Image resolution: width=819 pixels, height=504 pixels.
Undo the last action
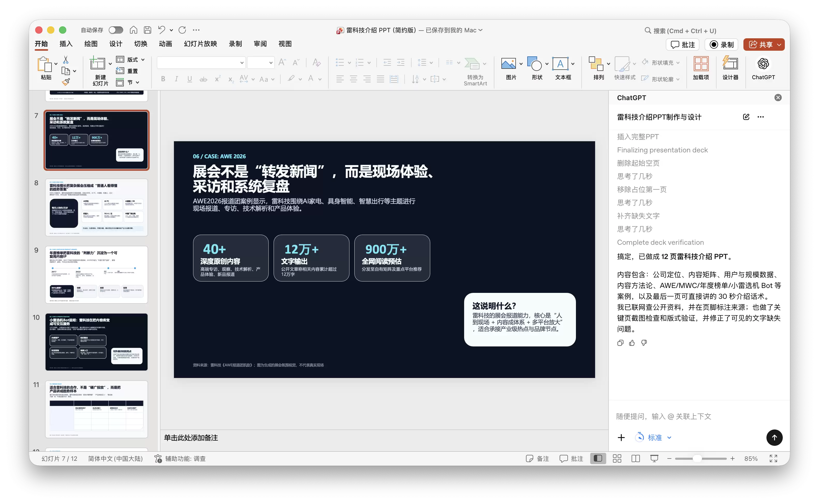coord(162,30)
